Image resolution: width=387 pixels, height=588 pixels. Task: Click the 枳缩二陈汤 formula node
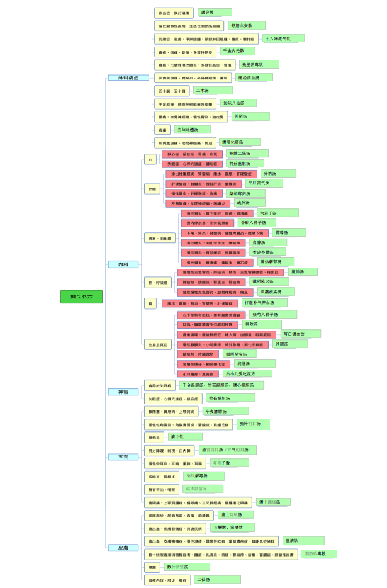tap(247, 154)
